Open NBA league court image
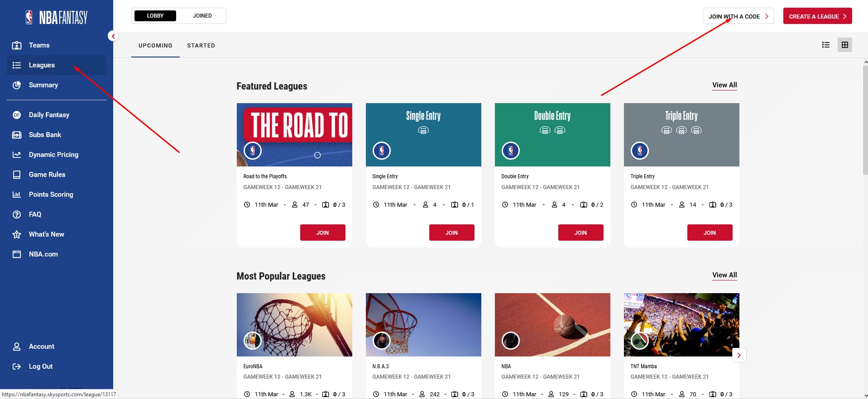Screen dimensions: 868x399 point(552,325)
